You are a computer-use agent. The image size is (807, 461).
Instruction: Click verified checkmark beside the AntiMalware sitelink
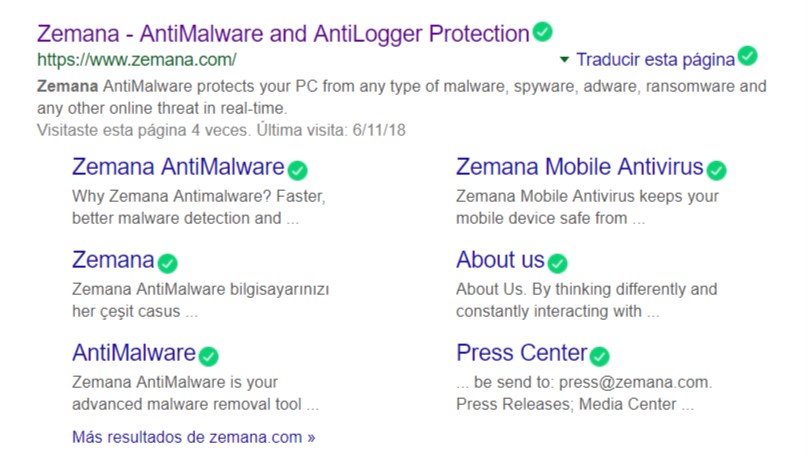coord(208,356)
